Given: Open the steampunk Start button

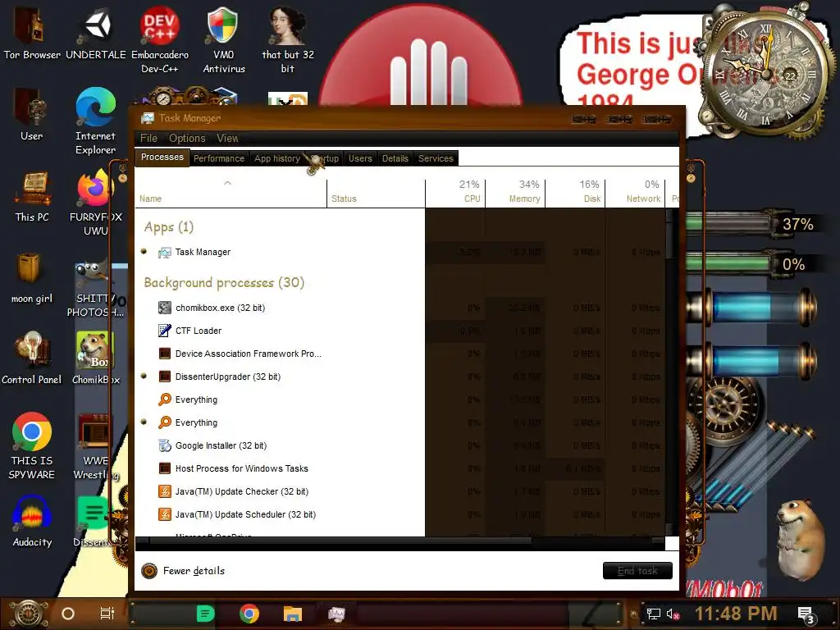Looking at the screenshot, I should (x=29, y=614).
